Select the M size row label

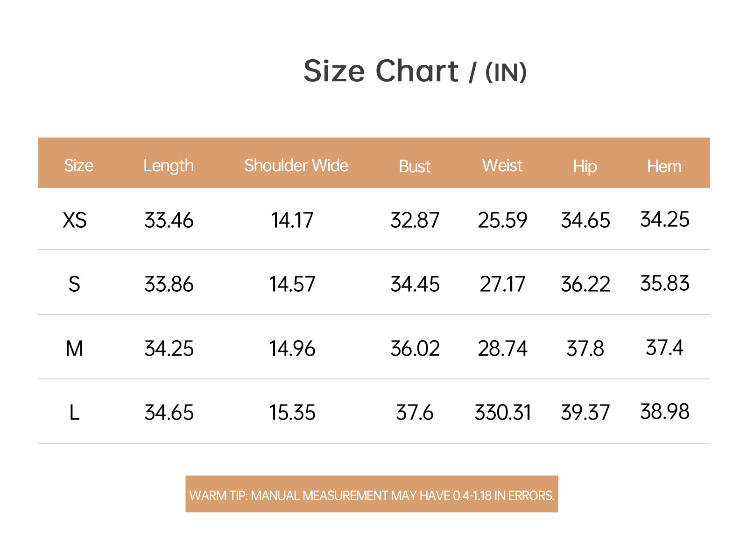(x=75, y=349)
